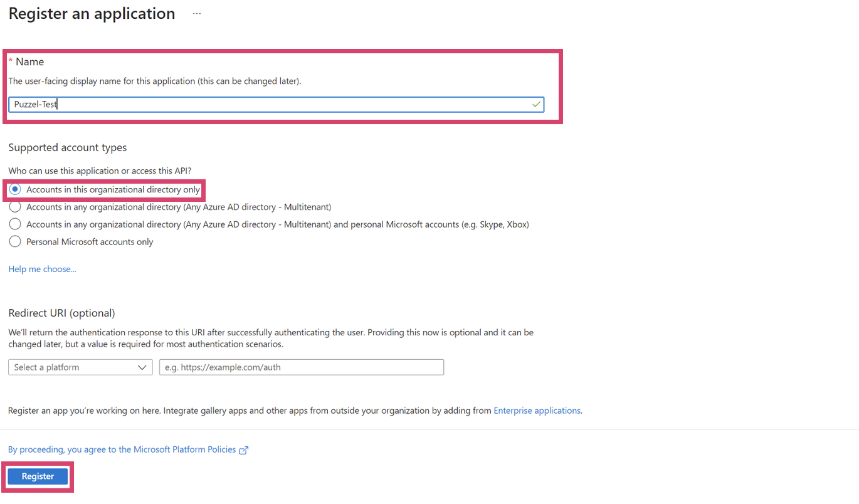
Task: Click the required Name label
Action: tap(29, 61)
